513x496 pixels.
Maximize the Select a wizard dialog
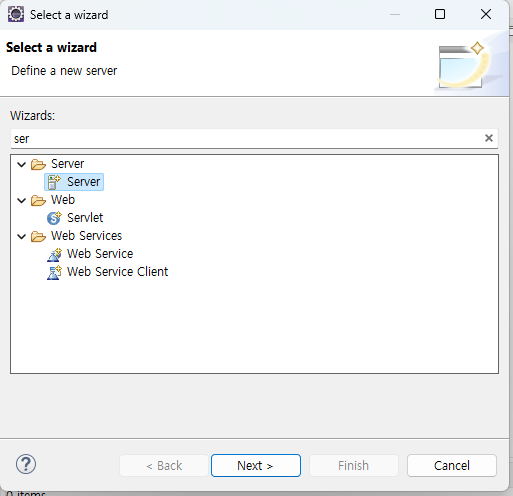[x=440, y=14]
